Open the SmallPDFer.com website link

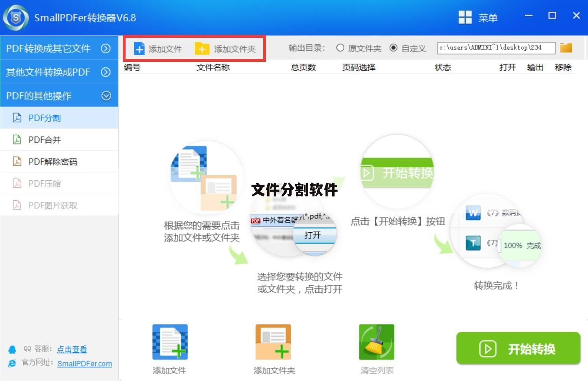[85, 364]
